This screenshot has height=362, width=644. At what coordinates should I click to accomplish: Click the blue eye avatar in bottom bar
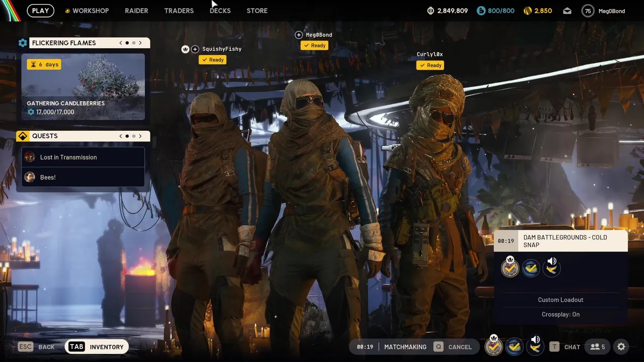[x=514, y=346]
